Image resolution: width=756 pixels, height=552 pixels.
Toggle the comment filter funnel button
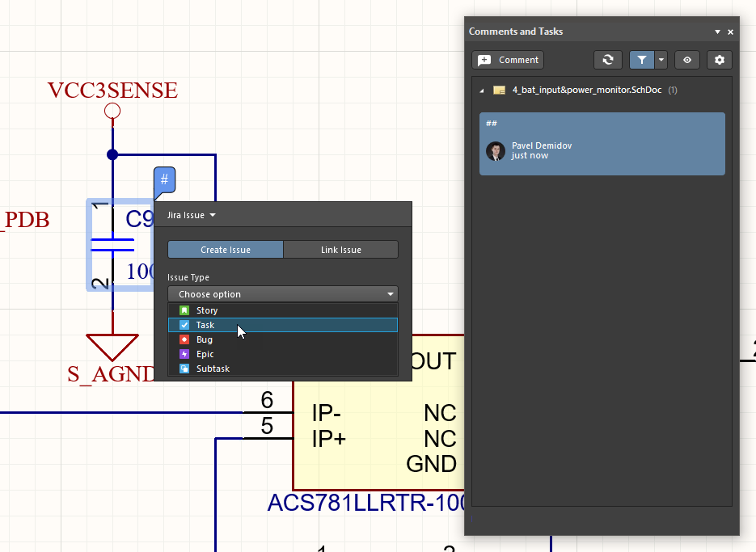coord(642,61)
